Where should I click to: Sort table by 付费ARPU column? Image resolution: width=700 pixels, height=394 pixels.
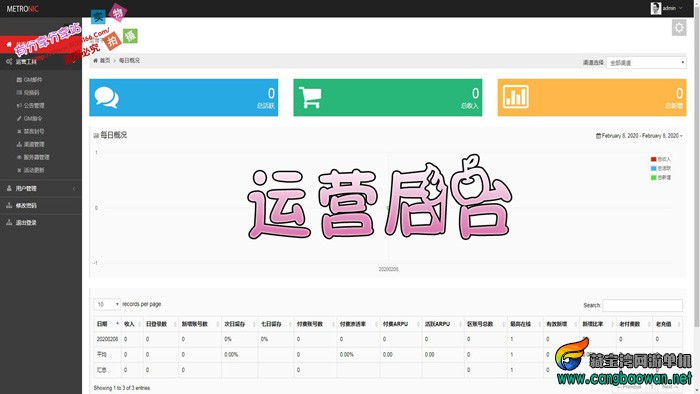click(x=400, y=324)
